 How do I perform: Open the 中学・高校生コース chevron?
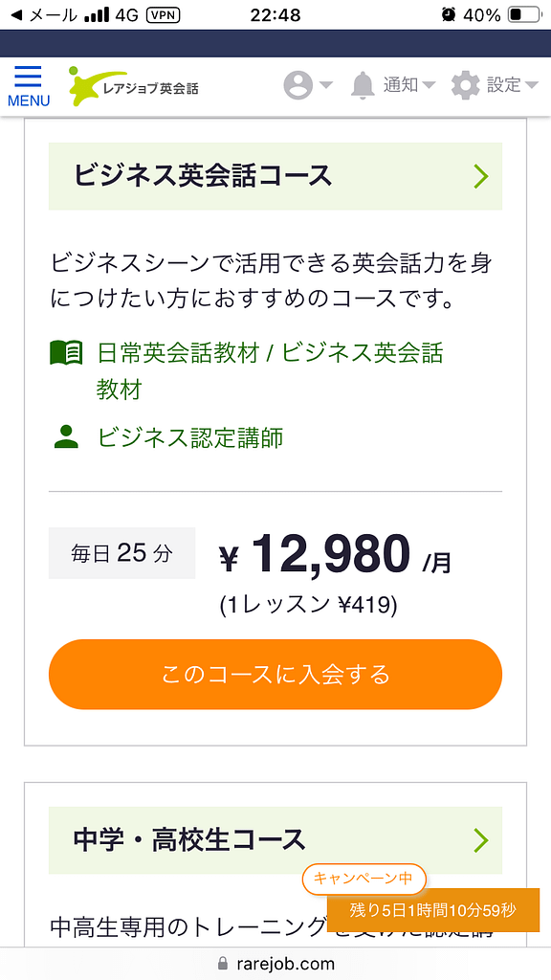(481, 840)
